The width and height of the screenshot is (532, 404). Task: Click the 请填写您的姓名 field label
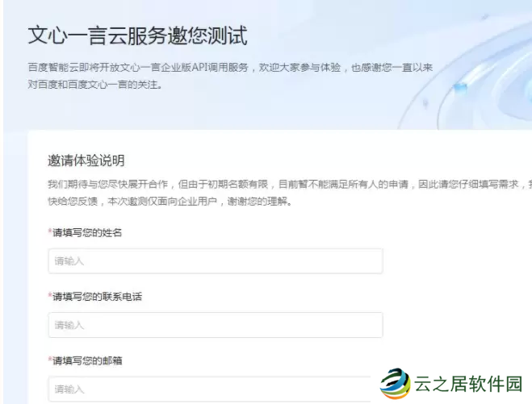(87, 233)
